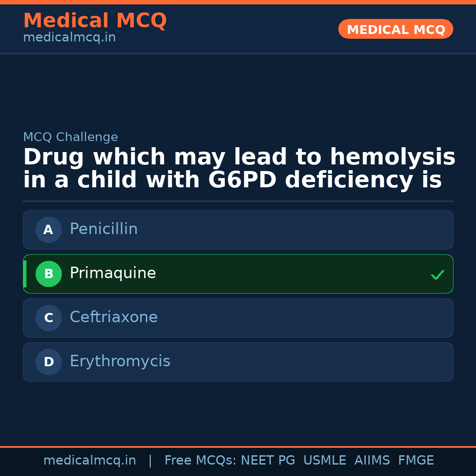Click the letter C option badge
Image resolution: width=476 pixels, height=476 pixels.
click(x=48, y=318)
